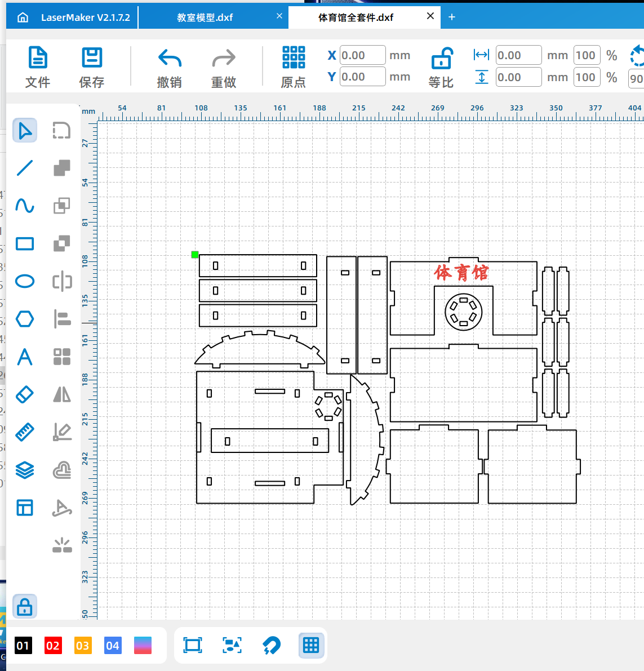The height and width of the screenshot is (671, 644).
Task: Choose the hexagon polygon tool
Action: 25,319
